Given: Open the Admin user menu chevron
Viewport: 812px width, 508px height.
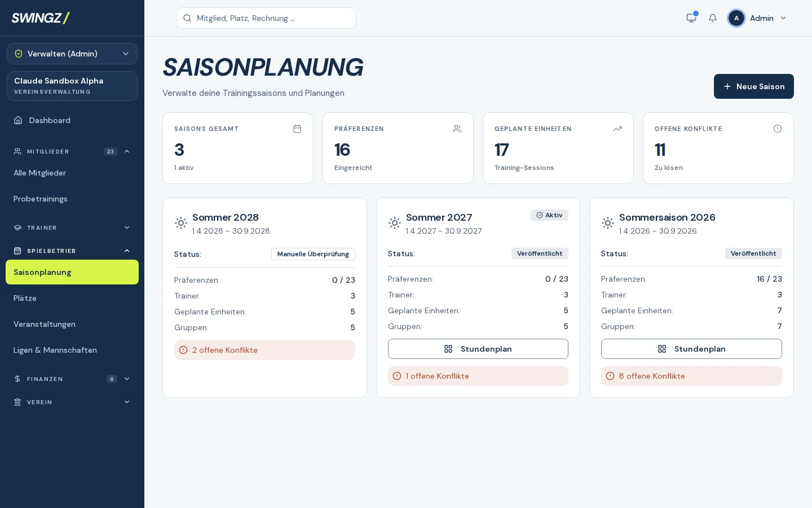Looking at the screenshot, I should (783, 18).
